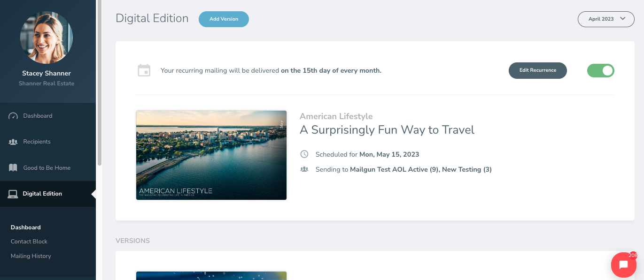This screenshot has width=644, height=280.
Task: Click the Digital Edition laptop icon
Action: [13, 194]
